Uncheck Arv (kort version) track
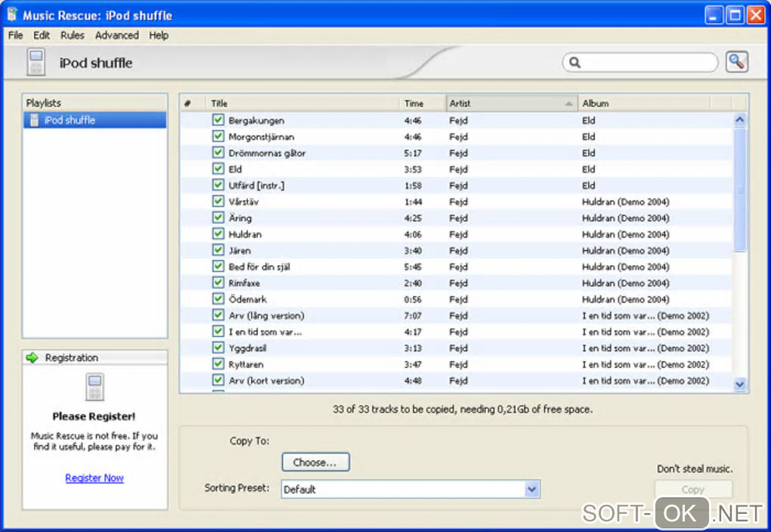This screenshot has width=771, height=532. click(218, 380)
